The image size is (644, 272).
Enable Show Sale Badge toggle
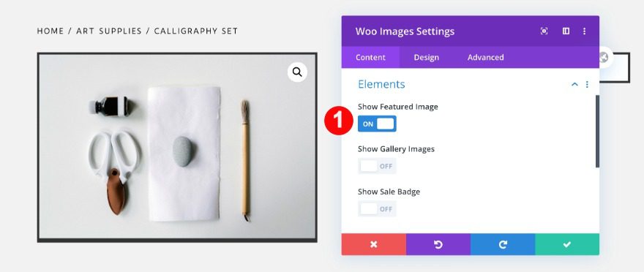click(x=377, y=209)
